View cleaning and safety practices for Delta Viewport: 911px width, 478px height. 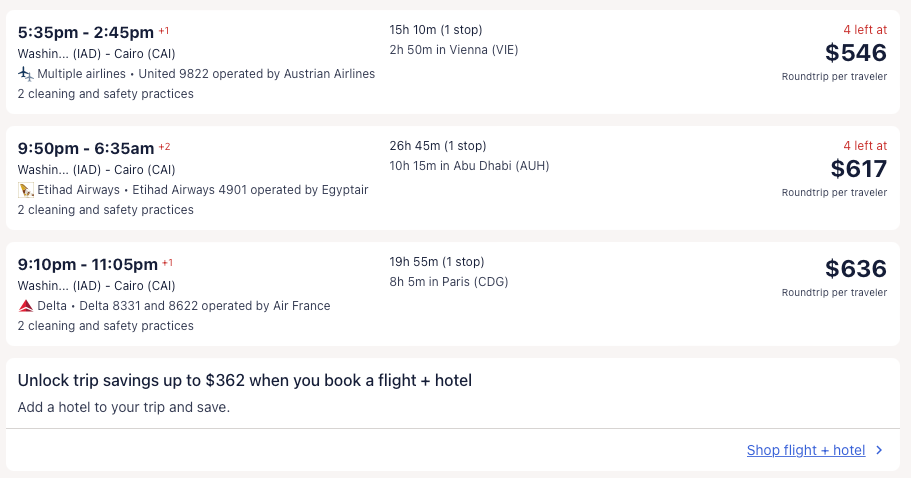pyautogui.click(x=106, y=326)
